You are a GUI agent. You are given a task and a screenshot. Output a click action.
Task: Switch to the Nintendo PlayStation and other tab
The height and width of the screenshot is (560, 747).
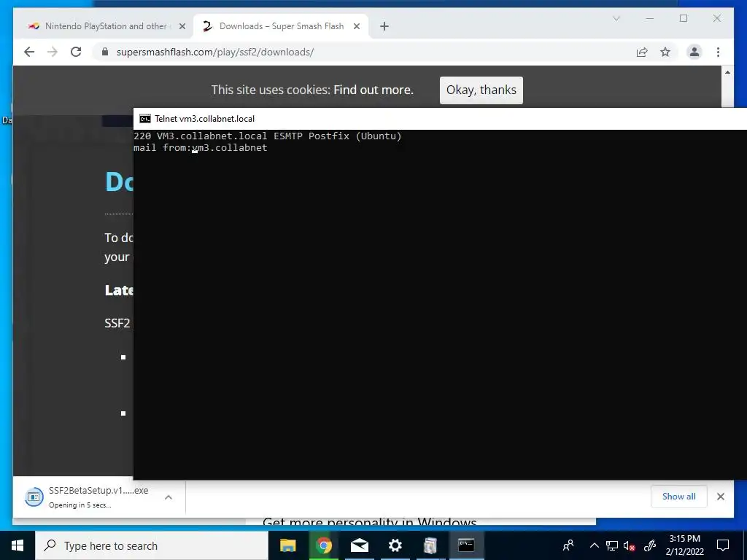pos(104,26)
